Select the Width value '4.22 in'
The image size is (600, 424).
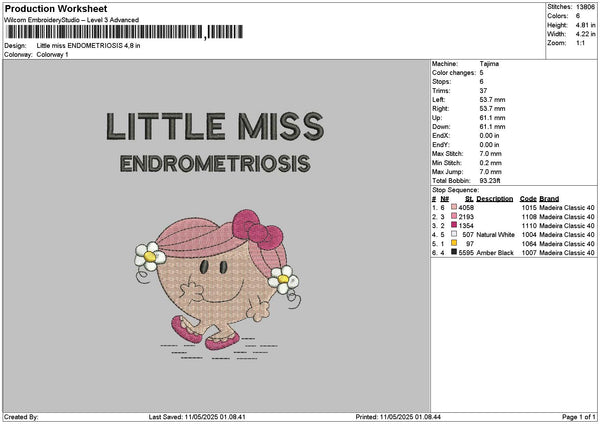pyautogui.click(x=585, y=34)
